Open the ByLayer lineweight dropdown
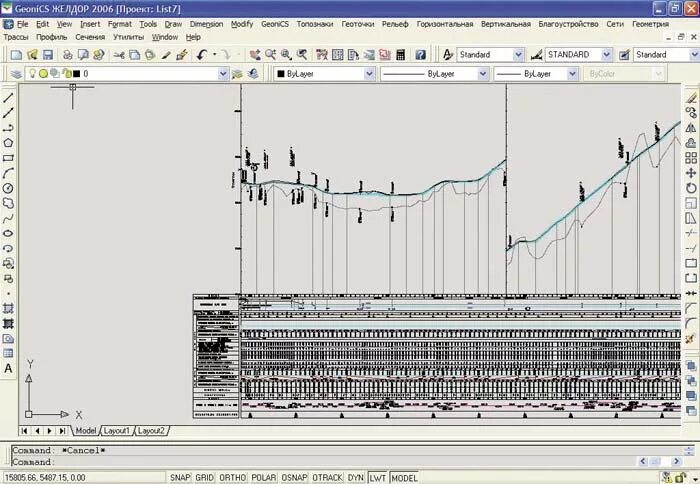 click(x=572, y=74)
